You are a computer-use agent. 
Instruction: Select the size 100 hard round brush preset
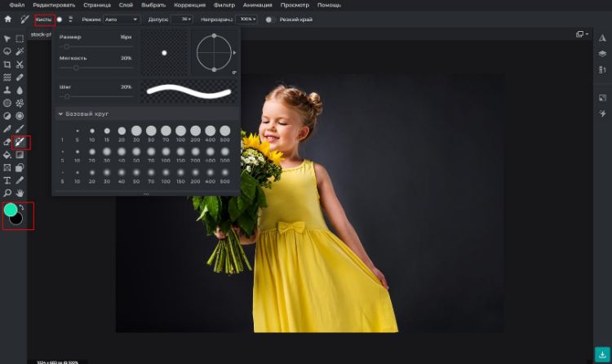[180, 131]
